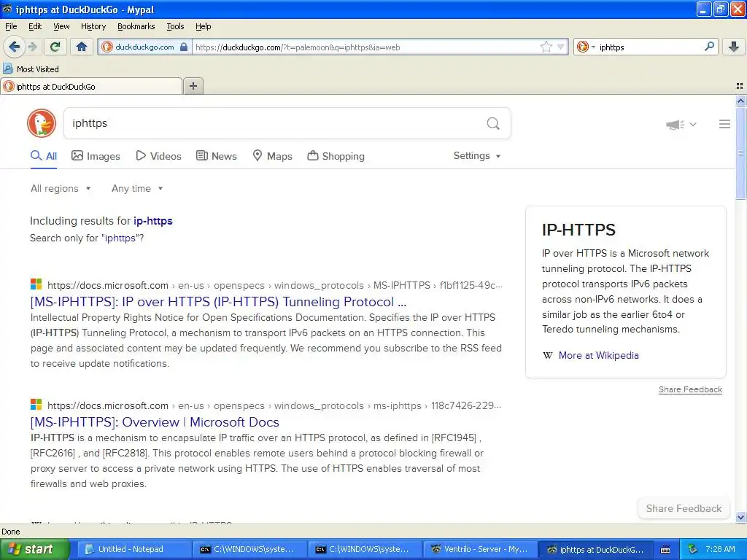Open the History menu
747x560 pixels.
93,26
